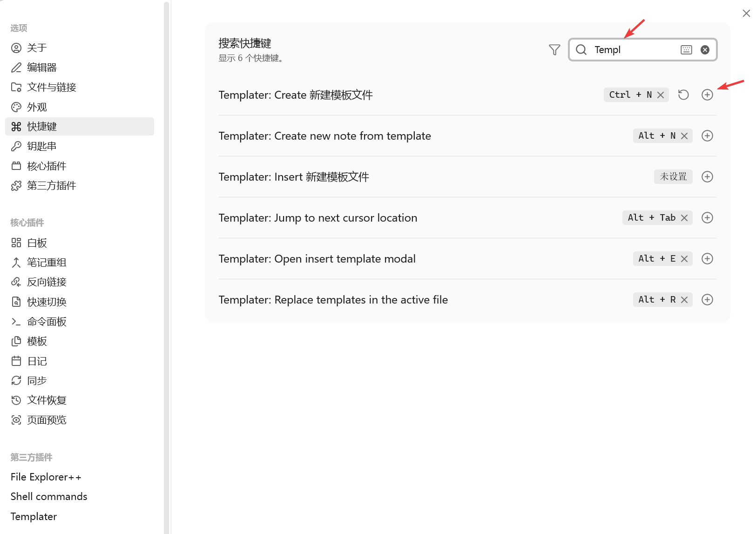Screen dimensions: 756x534
Task: Close the settings dialog
Action: pos(746,14)
